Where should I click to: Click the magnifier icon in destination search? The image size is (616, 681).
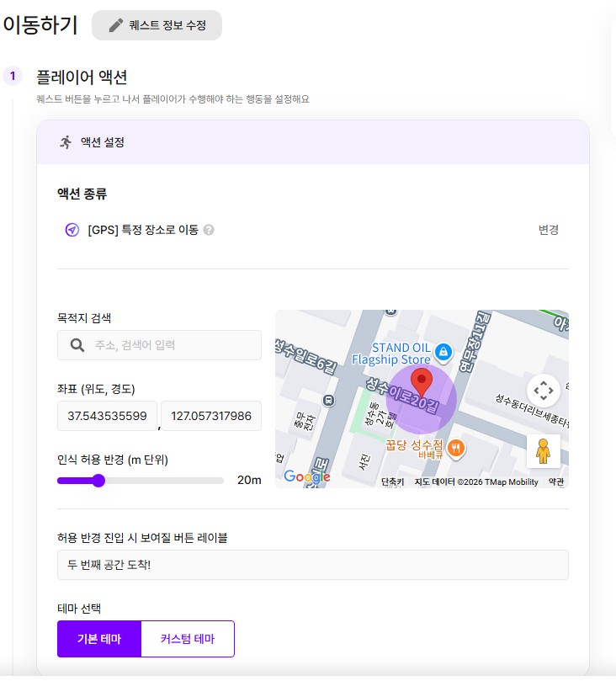77,345
